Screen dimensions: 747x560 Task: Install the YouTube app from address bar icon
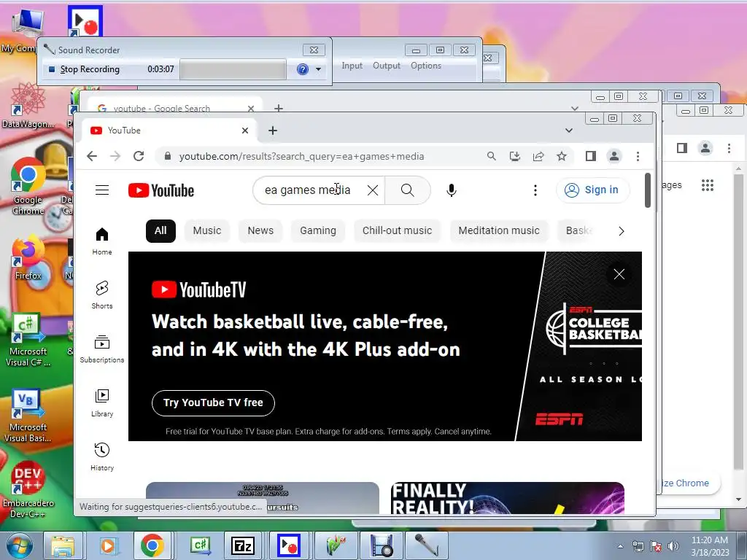click(515, 156)
